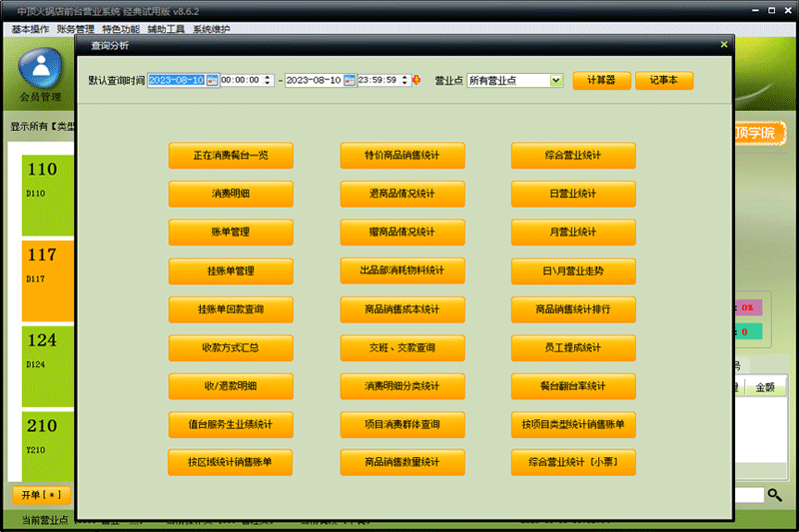Image resolution: width=799 pixels, height=532 pixels.
Task: Expand the 营业点 dropdown list
Action: click(x=556, y=81)
